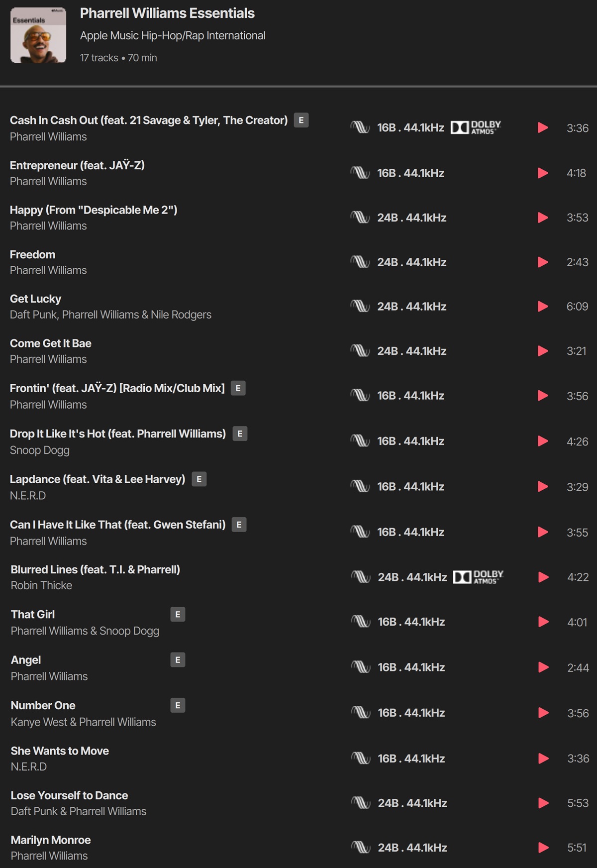Click explicit E badge next to Angel

click(178, 660)
